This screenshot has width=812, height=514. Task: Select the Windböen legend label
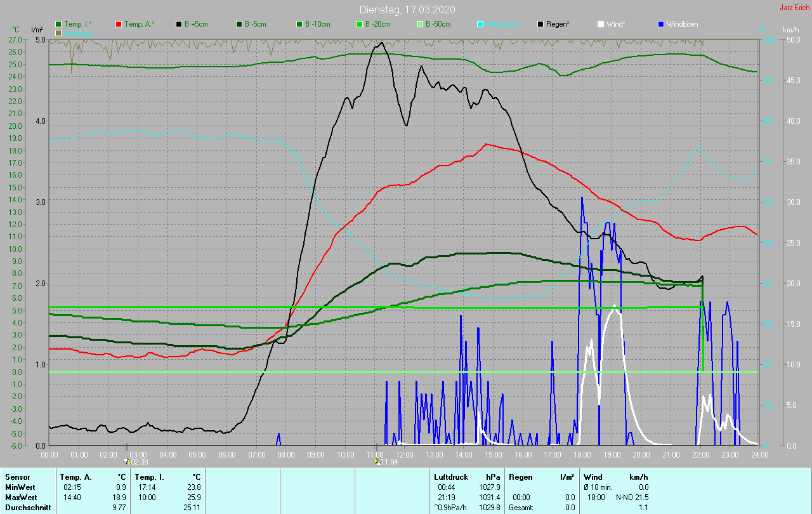pos(682,24)
